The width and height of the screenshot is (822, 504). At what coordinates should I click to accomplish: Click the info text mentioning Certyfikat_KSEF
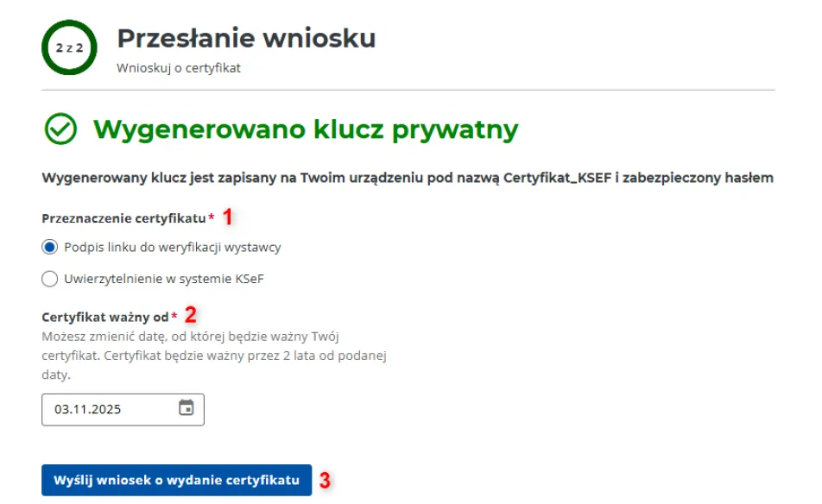click(x=407, y=179)
